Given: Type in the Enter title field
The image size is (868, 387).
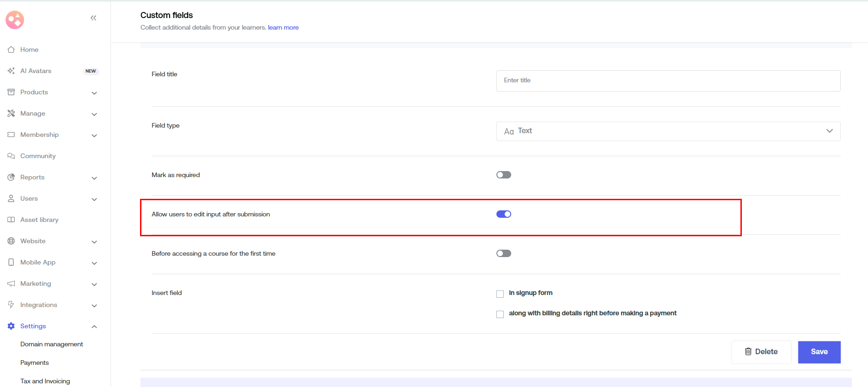Looking at the screenshot, I should point(668,80).
